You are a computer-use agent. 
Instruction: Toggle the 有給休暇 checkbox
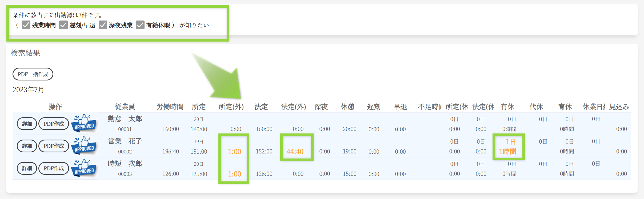pos(140,25)
